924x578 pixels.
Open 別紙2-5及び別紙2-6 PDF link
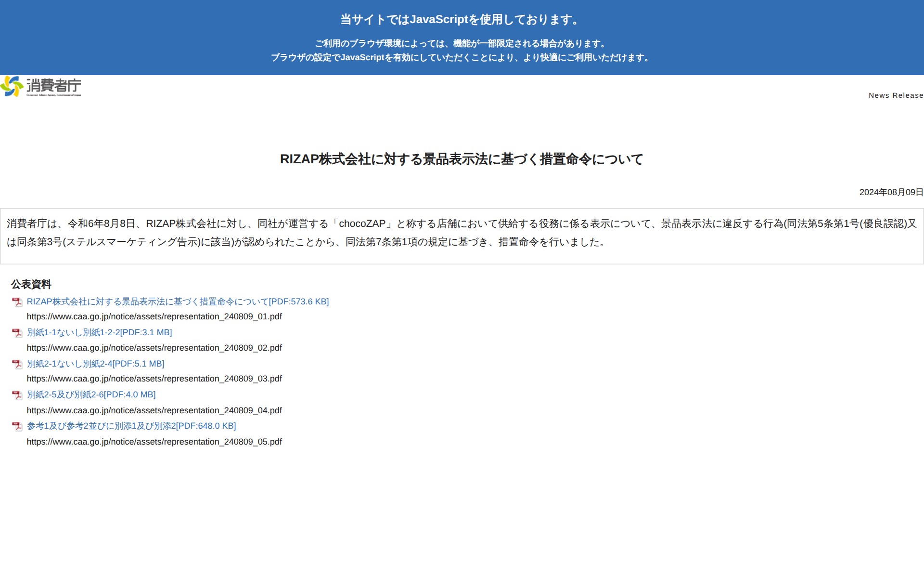pos(91,394)
